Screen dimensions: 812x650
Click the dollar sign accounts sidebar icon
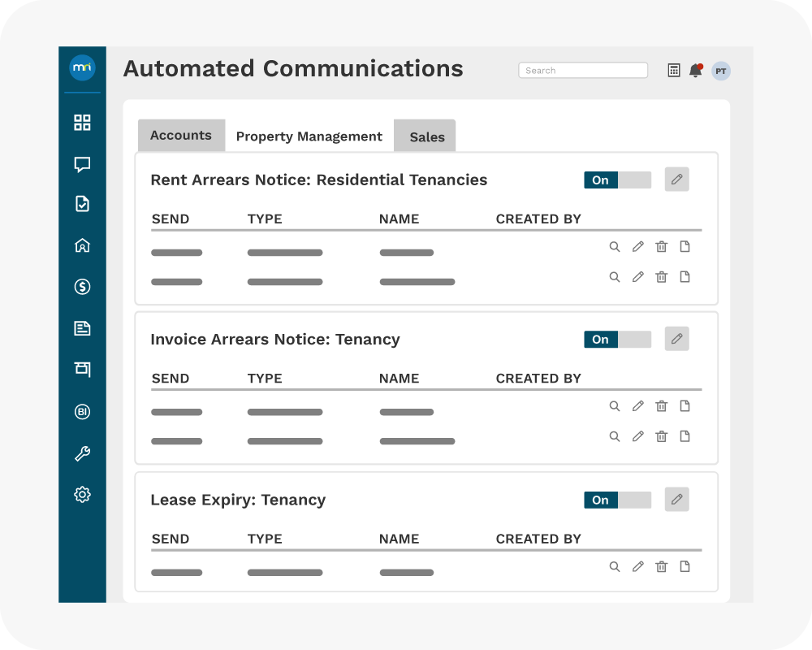[82, 287]
